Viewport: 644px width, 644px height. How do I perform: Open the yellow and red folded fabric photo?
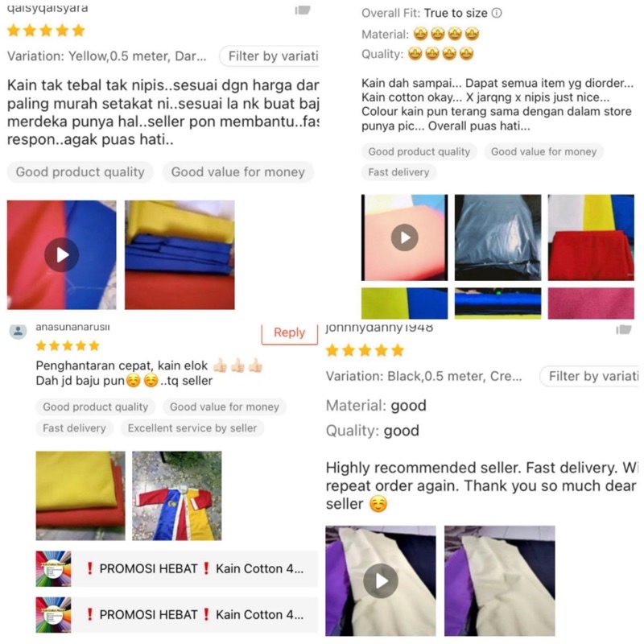click(x=80, y=496)
